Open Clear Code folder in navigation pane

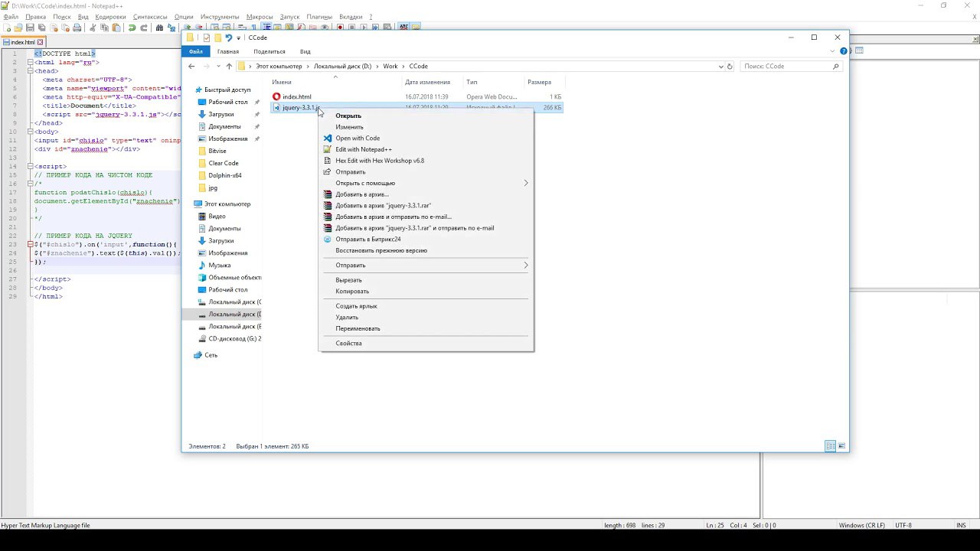pyautogui.click(x=224, y=163)
